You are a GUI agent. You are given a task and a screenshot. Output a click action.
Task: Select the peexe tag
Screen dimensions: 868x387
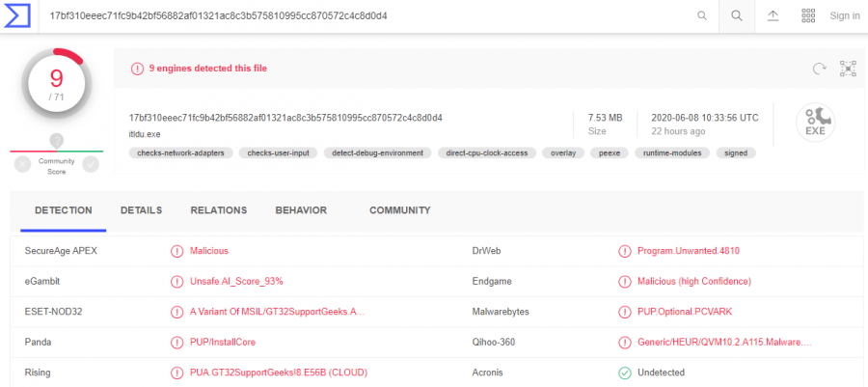point(610,152)
